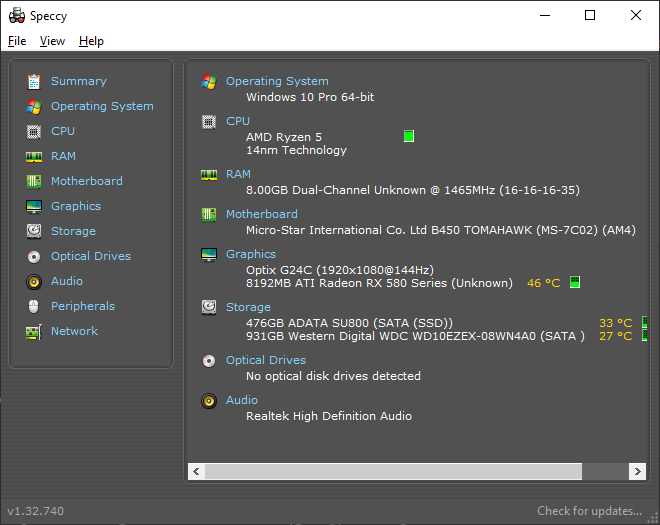Viewport: 660px width, 525px height.
Task: Click the Graphics heading link in main panel
Action: click(251, 254)
